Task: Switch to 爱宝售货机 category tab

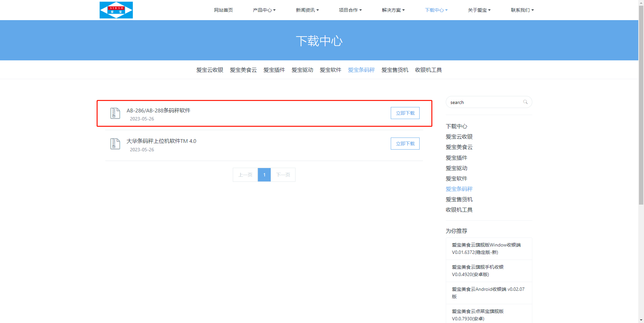Action: (x=395, y=70)
